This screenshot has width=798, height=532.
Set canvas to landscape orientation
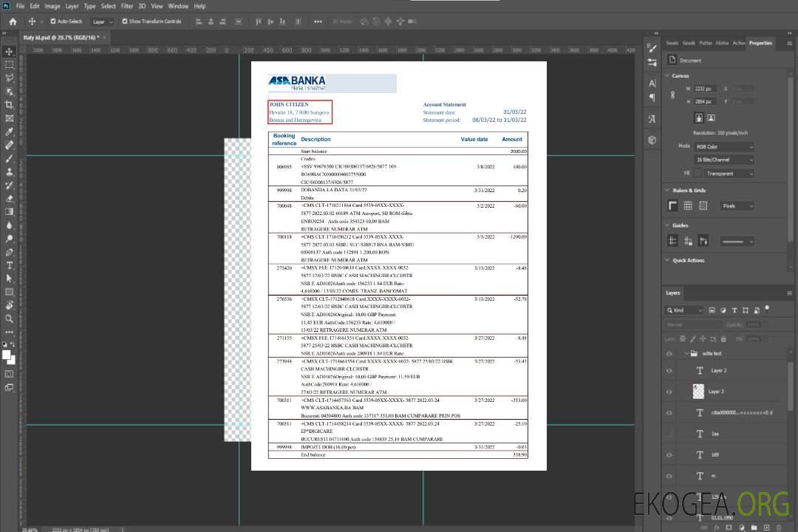pyautogui.click(x=711, y=117)
